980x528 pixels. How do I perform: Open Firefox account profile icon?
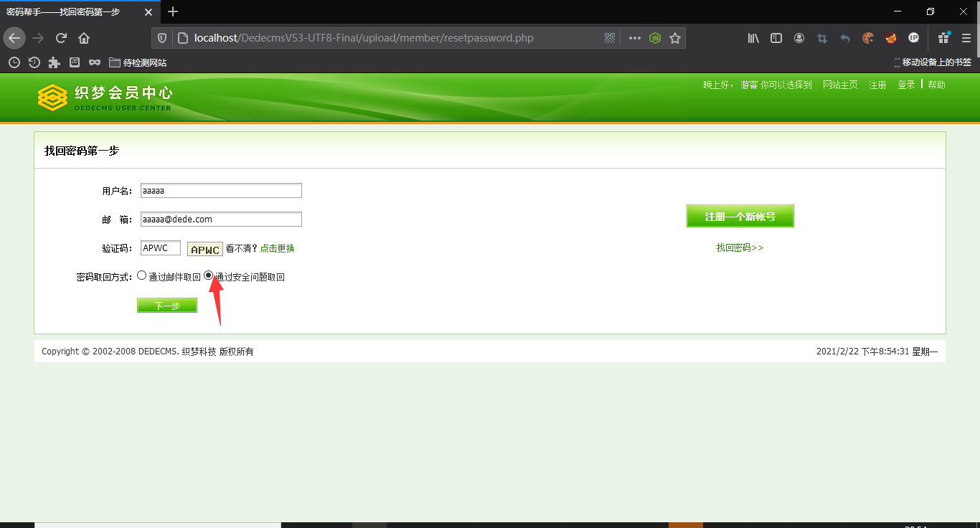[799, 38]
